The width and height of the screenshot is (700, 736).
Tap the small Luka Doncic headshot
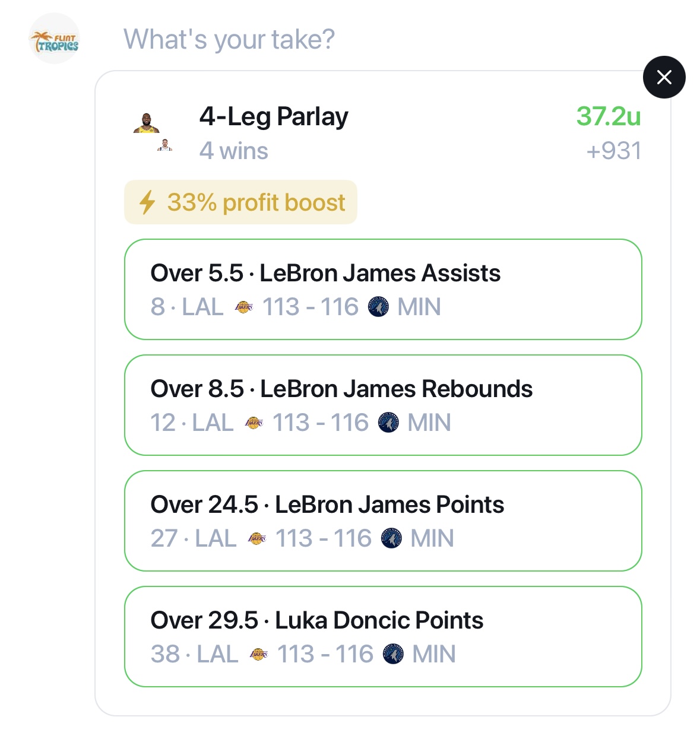tap(164, 145)
